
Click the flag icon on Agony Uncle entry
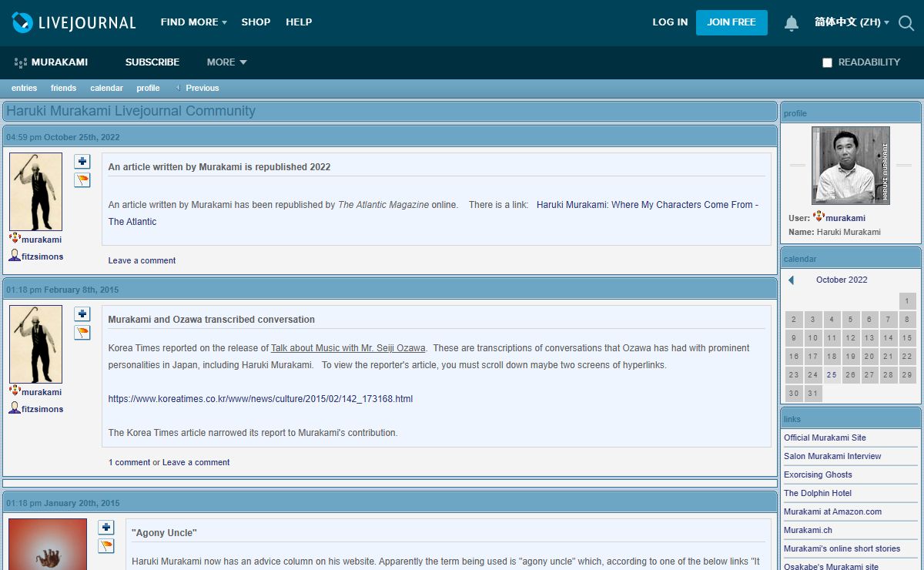tap(106, 546)
